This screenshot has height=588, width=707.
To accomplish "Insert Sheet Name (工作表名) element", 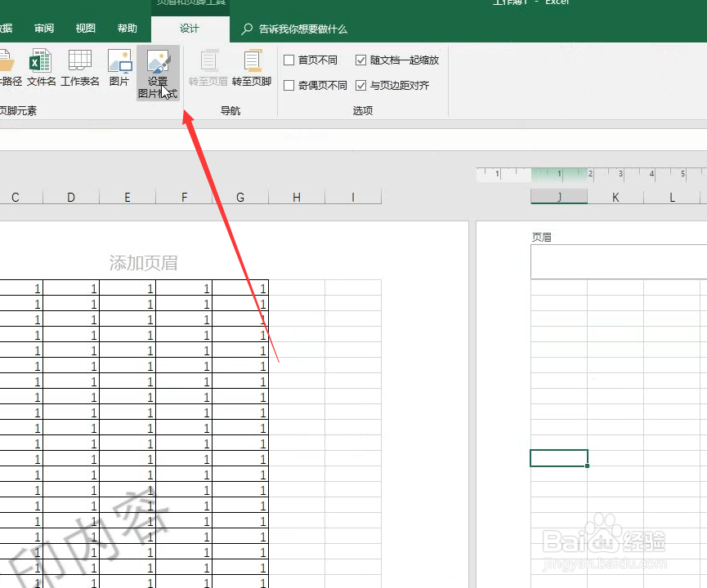I will pyautogui.click(x=80, y=68).
